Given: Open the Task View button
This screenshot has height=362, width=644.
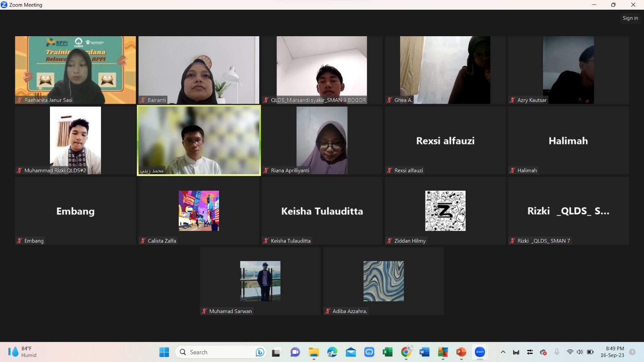Looking at the screenshot, I should (276, 352).
